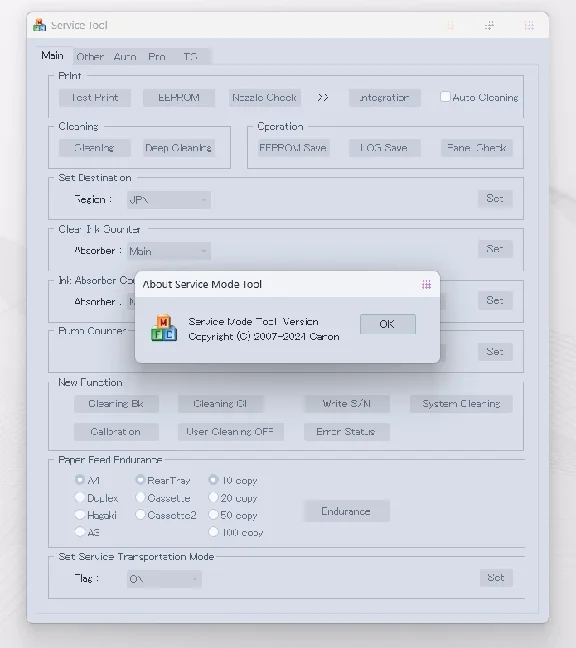
Task: Click the Write S/N button
Action: pyautogui.click(x=347, y=404)
